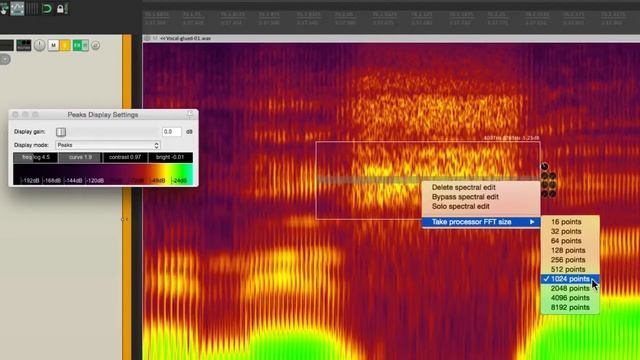Viewport: 640px width, 360px height.
Task: Click the freq log 4.5 slider
Action: pyautogui.click(x=36, y=157)
